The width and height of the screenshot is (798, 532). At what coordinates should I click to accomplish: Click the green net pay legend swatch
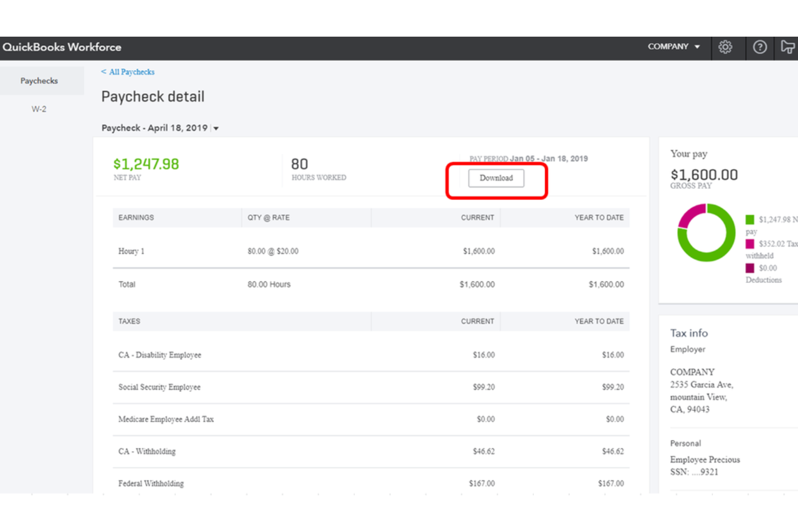click(749, 219)
